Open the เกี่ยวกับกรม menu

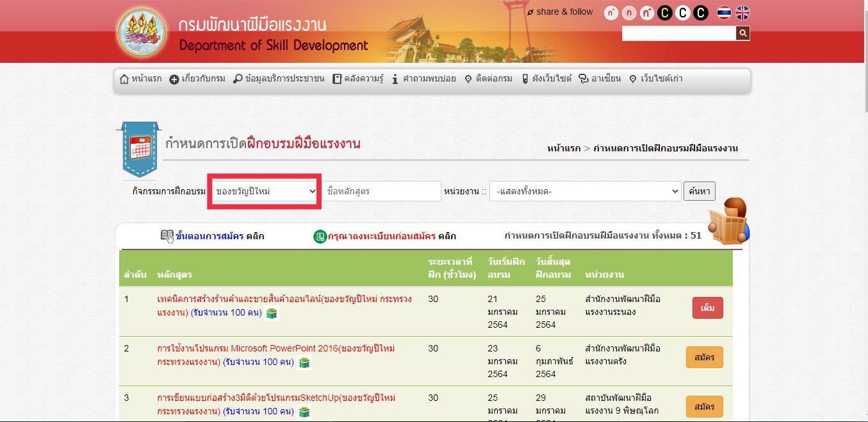click(197, 79)
